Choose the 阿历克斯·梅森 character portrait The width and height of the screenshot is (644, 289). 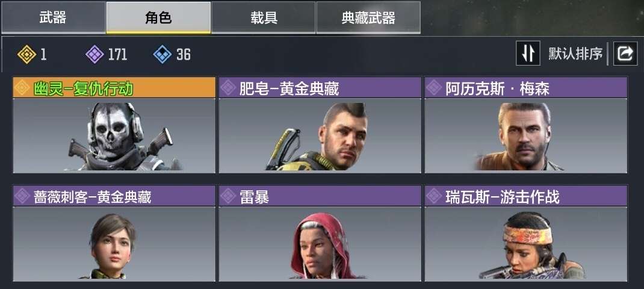[x=526, y=135]
